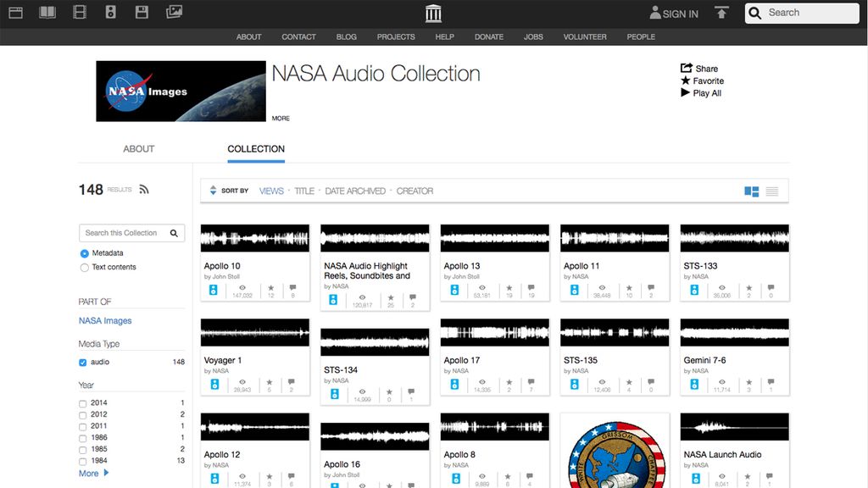Click inside the Search this Collection field

[x=125, y=232]
